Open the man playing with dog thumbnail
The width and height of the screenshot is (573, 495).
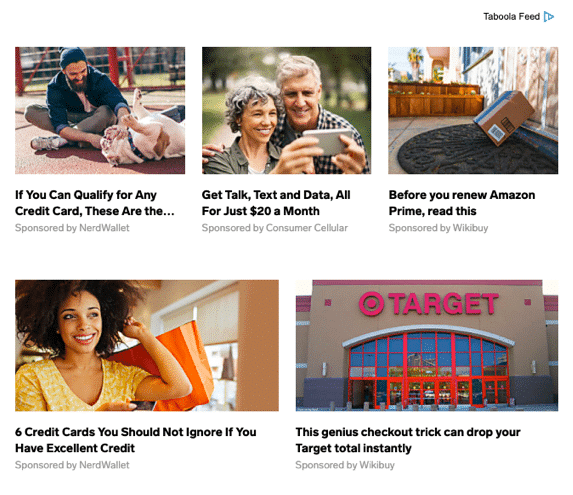coord(100,110)
